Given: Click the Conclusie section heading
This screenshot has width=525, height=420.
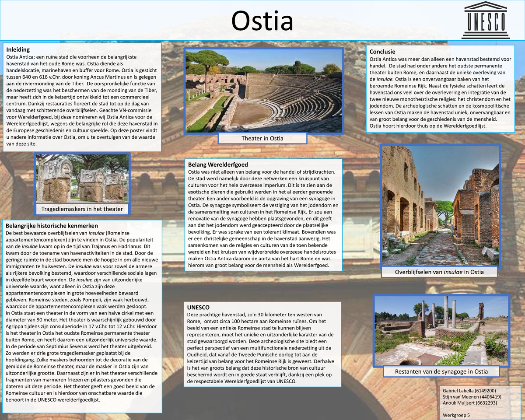Looking at the screenshot, I should coord(383,51).
